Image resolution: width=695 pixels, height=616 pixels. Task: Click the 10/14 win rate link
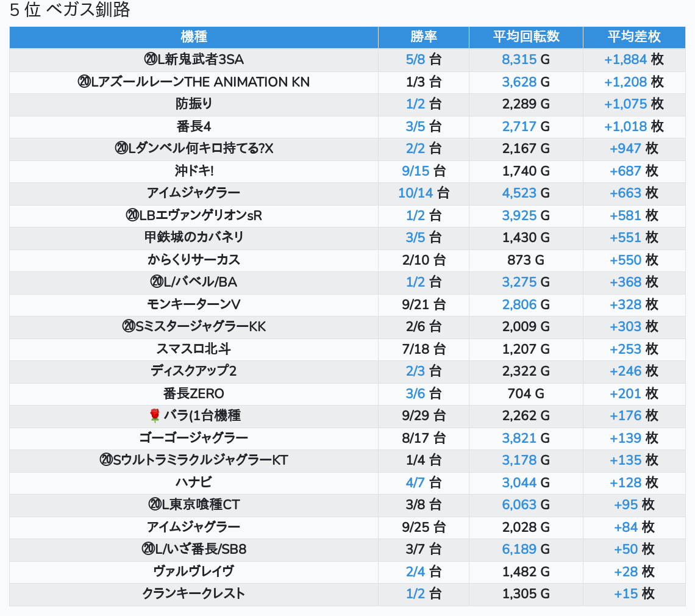tap(415, 193)
